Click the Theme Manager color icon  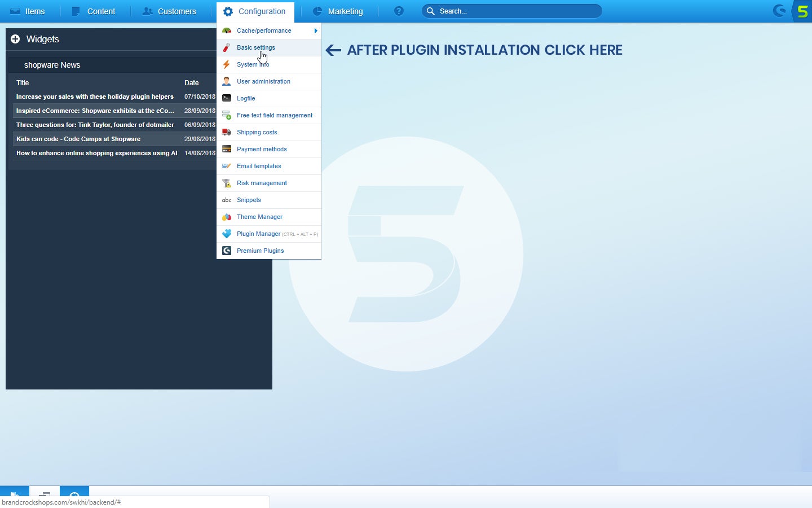click(227, 217)
